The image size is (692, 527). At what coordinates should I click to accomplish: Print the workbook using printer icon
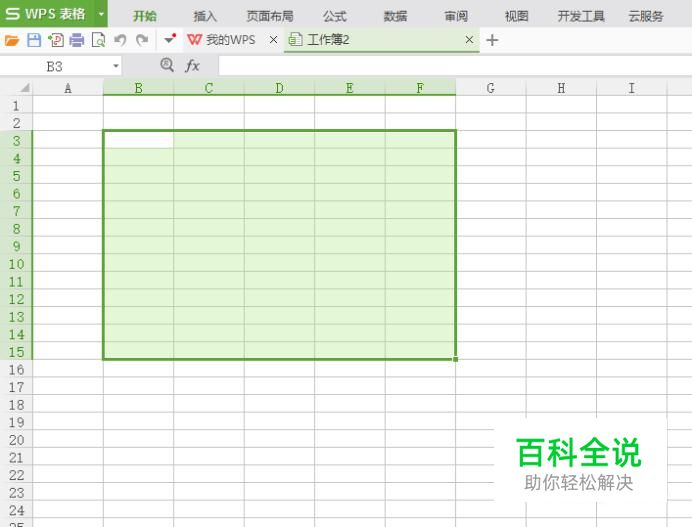77,40
